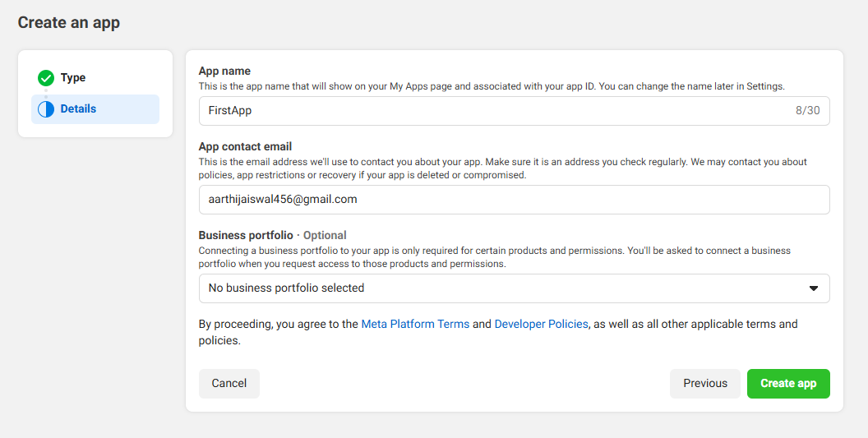
Task: Go back with the Previous button
Action: [705, 384]
